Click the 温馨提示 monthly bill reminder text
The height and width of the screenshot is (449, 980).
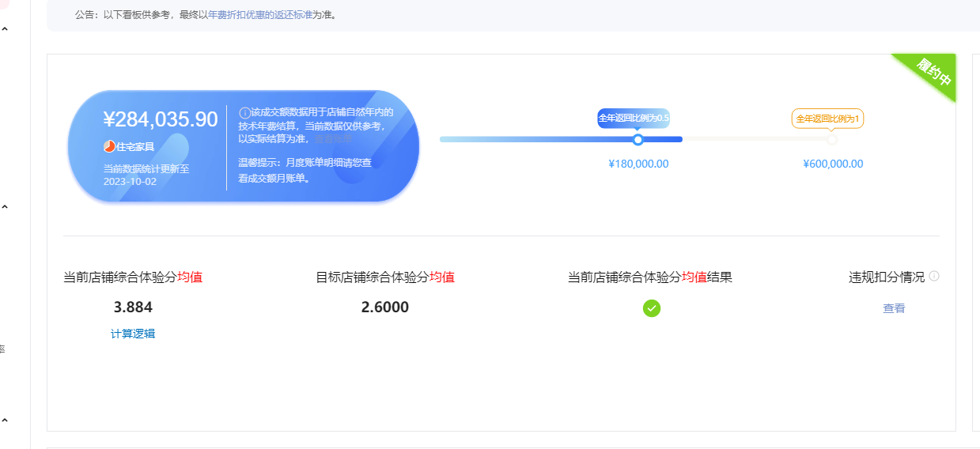click(x=305, y=170)
